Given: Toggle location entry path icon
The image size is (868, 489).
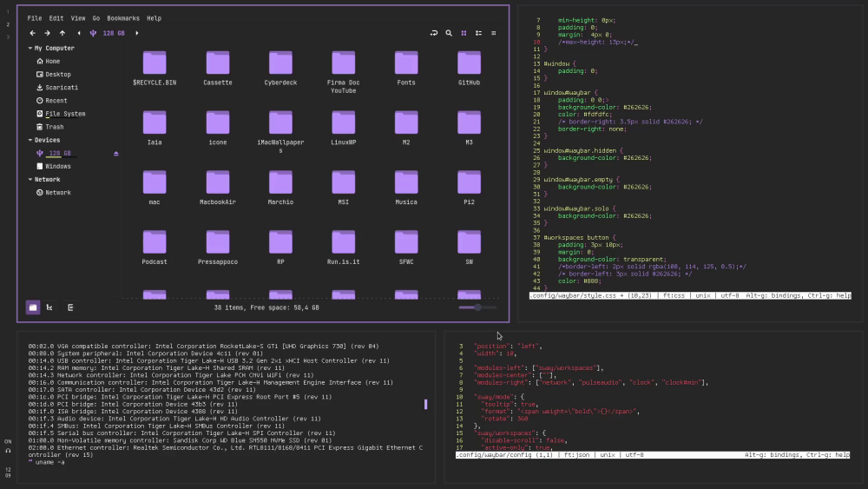Looking at the screenshot, I should 434,33.
